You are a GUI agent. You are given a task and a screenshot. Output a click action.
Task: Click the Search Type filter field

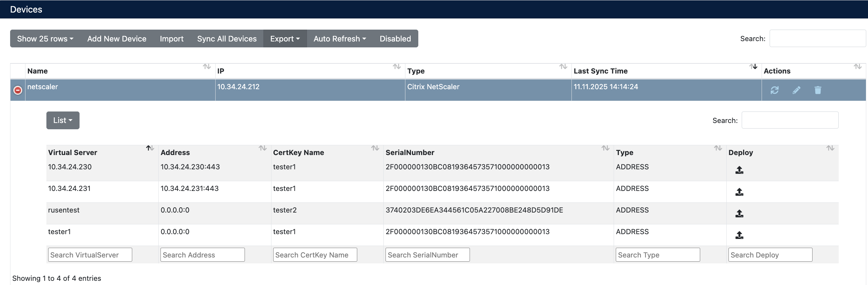tap(658, 255)
